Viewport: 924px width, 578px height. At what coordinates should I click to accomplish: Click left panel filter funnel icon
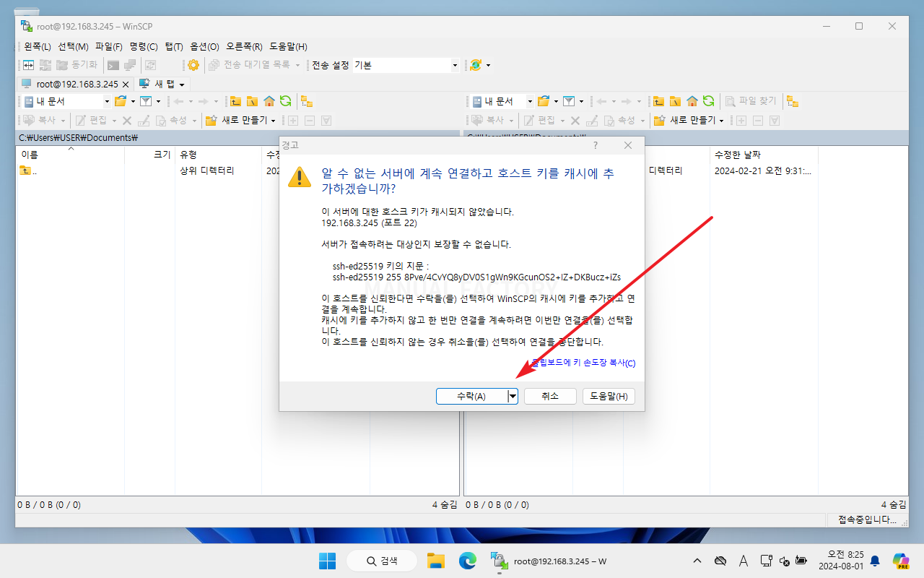tap(145, 102)
